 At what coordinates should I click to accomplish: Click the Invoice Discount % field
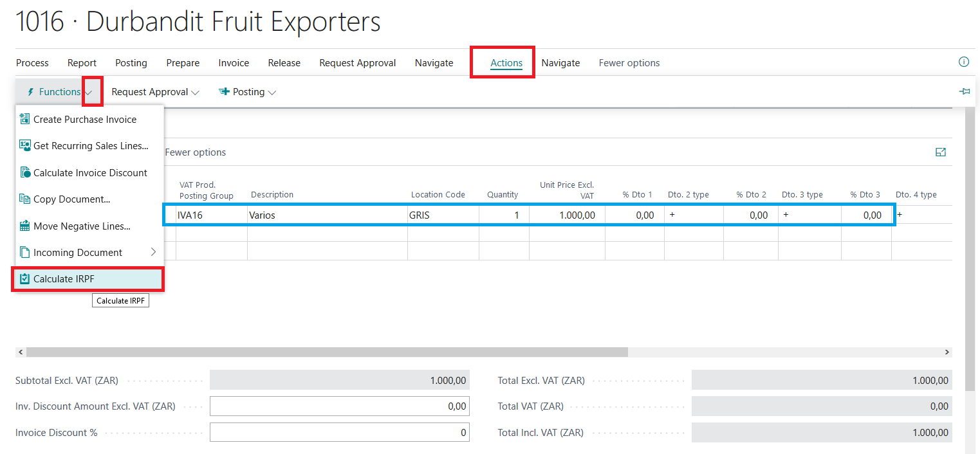pyautogui.click(x=340, y=433)
